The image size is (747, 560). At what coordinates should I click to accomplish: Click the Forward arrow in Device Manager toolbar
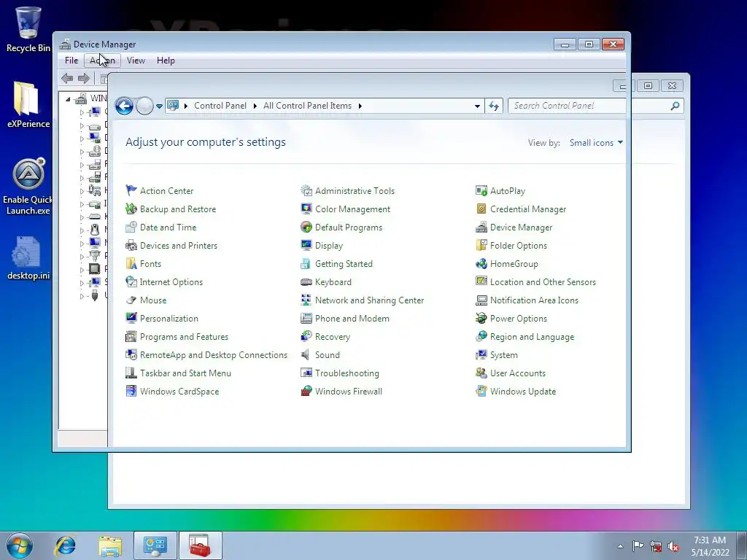83,78
